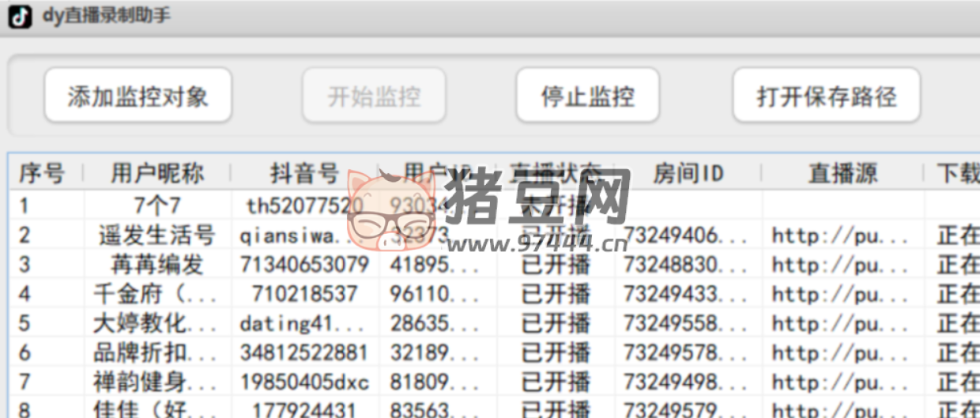This screenshot has height=418, width=980.
Task: Click the 19850405dxc account cell
Action: (304, 382)
